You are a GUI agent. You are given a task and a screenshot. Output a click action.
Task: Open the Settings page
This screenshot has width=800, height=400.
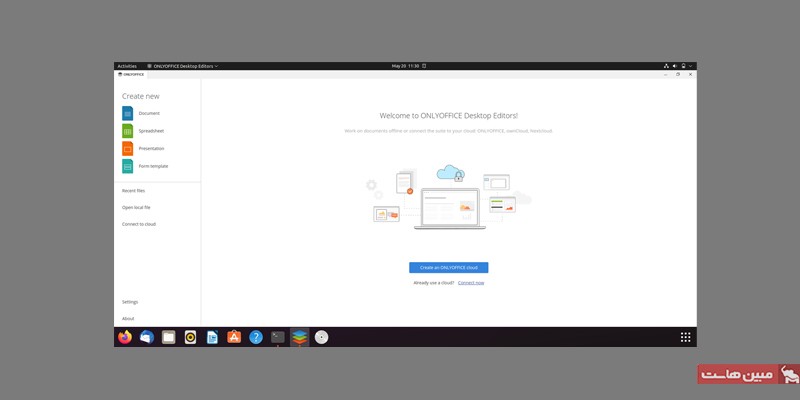(x=130, y=301)
